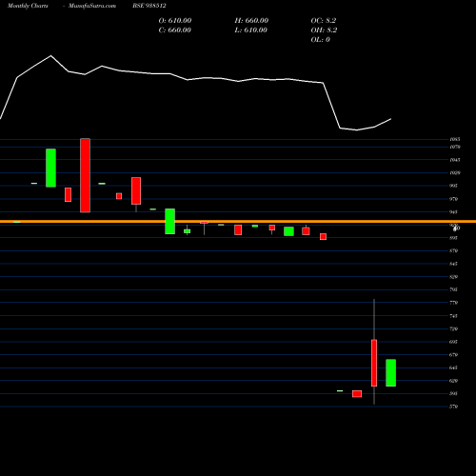This screenshot has height=476, width=476.
Task: Click the "OH: 8.2" reading
Action: tap(324, 30)
